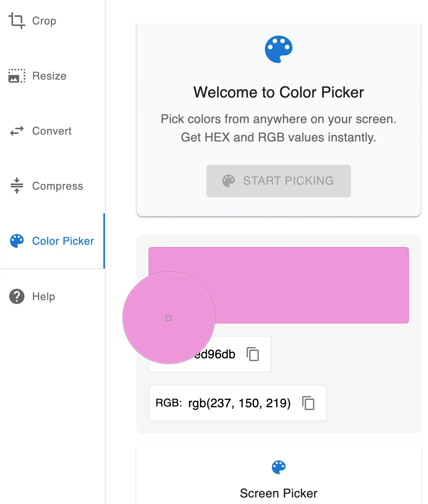The width and height of the screenshot is (428, 504).
Task: Click the Resize image icon
Action: pos(17,76)
